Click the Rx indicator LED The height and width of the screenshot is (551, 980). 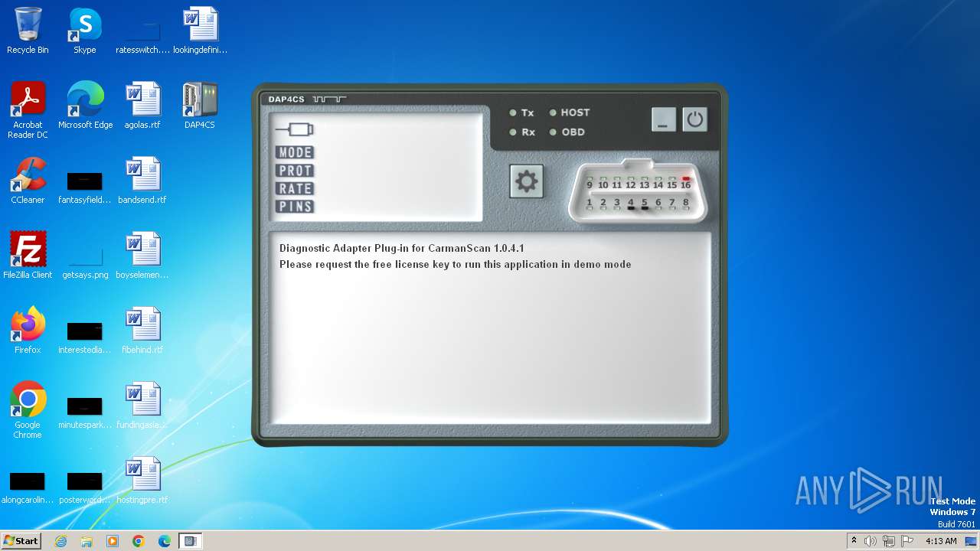(x=513, y=132)
